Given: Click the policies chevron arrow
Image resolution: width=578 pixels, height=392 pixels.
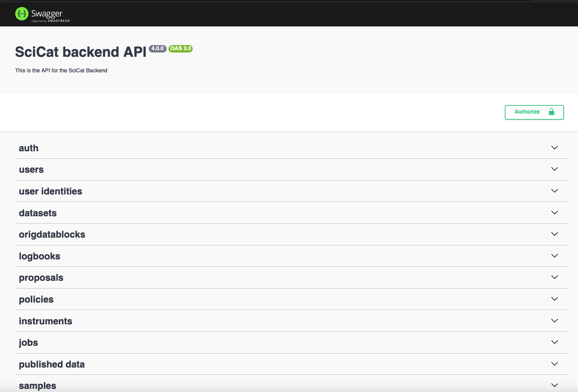Looking at the screenshot, I should [x=555, y=299].
